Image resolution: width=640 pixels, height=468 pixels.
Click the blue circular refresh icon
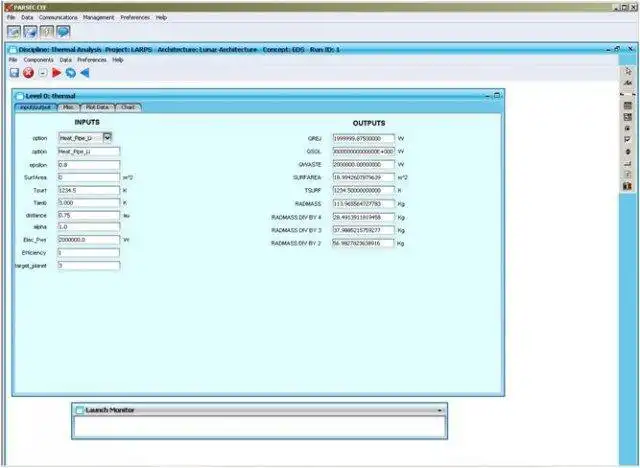tap(71, 73)
